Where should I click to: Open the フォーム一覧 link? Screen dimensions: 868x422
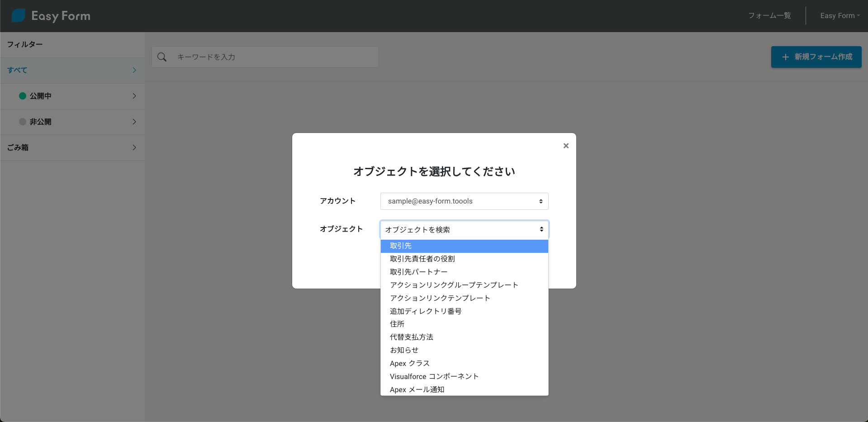click(x=769, y=16)
